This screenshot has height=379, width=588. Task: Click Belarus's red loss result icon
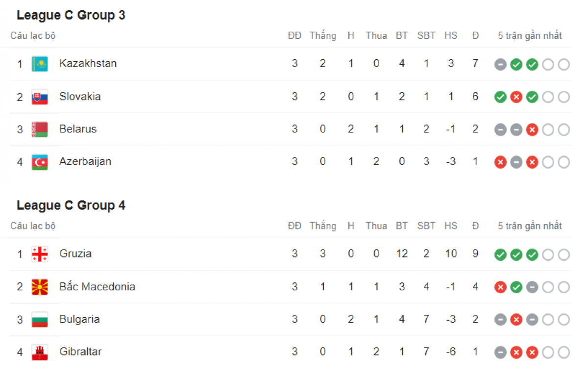(532, 130)
